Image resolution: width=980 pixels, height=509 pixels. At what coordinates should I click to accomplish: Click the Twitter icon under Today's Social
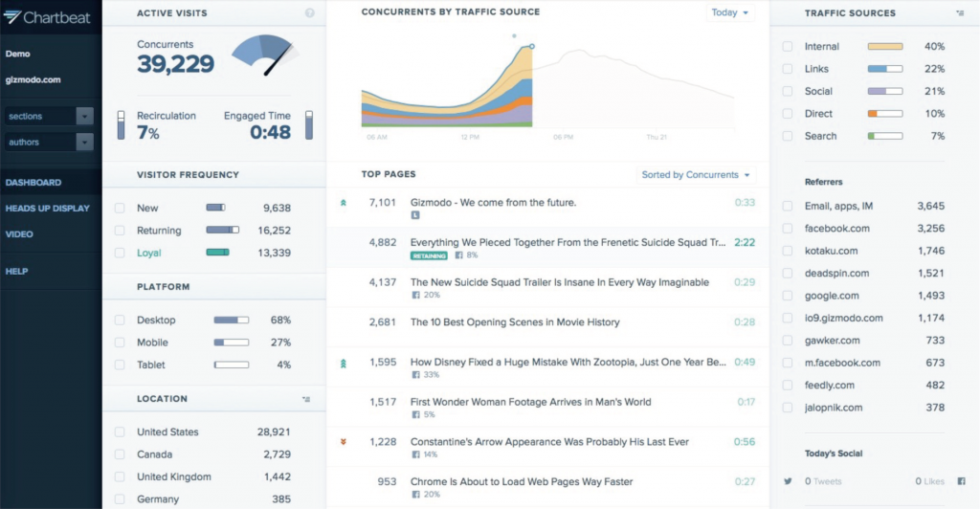click(x=788, y=481)
